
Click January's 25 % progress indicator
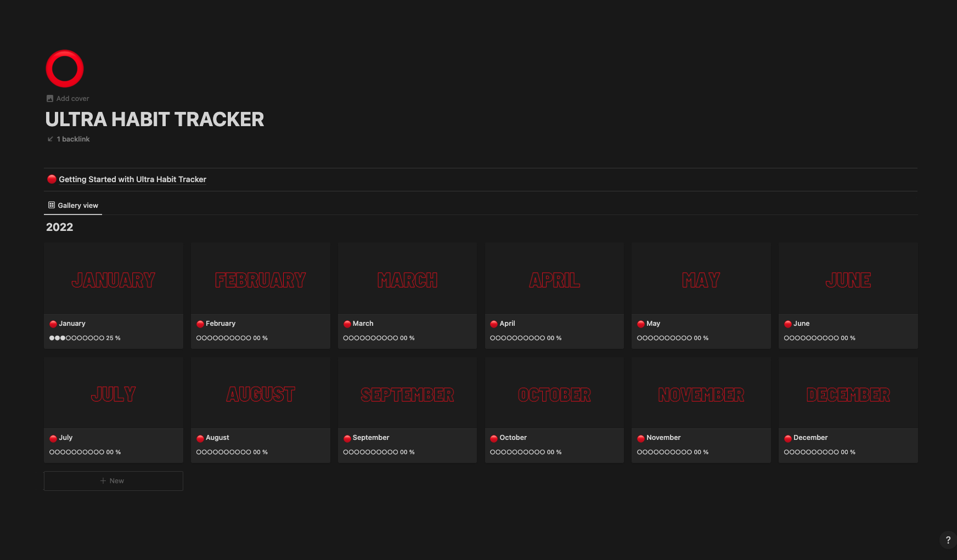click(x=114, y=338)
